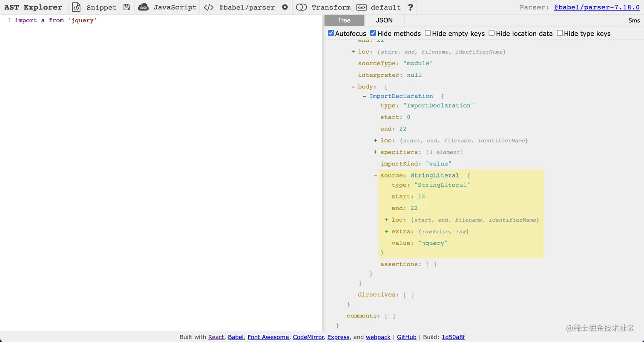Viewport: 644px width, 342px height.
Task: Open the @babel/parser-7.18.0 link
Action: coord(597,7)
